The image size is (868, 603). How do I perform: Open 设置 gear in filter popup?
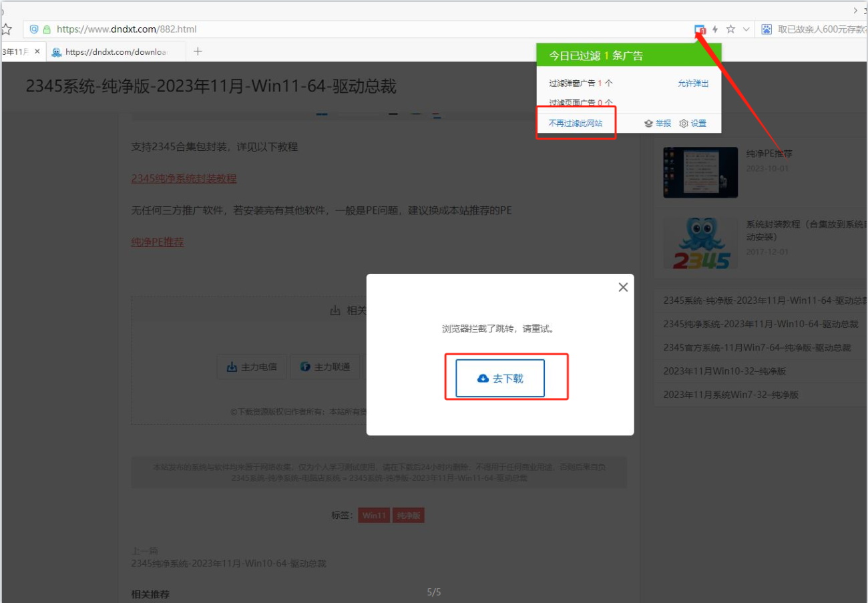click(x=693, y=124)
